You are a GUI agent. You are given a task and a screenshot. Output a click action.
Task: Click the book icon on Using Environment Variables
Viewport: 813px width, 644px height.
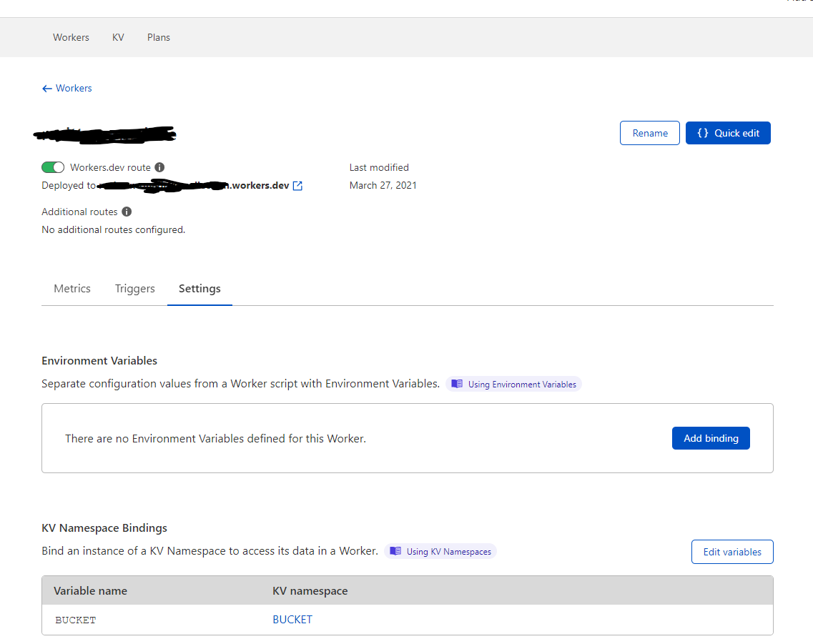(457, 383)
